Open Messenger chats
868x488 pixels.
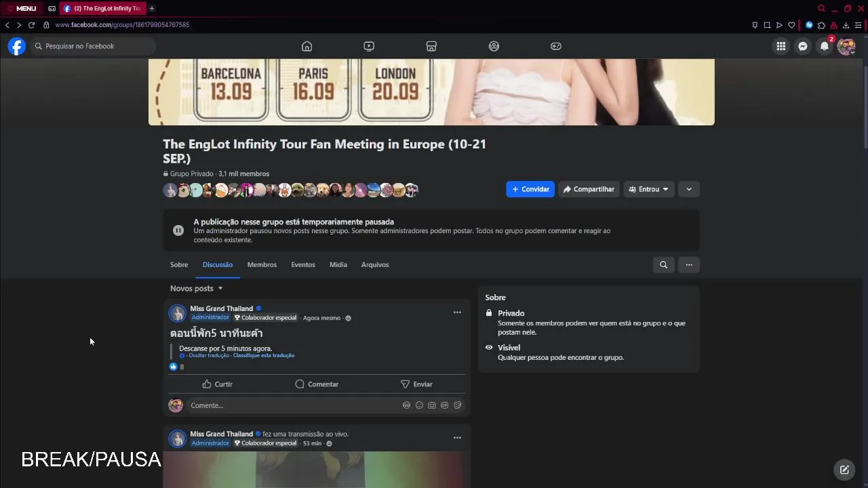click(x=803, y=46)
